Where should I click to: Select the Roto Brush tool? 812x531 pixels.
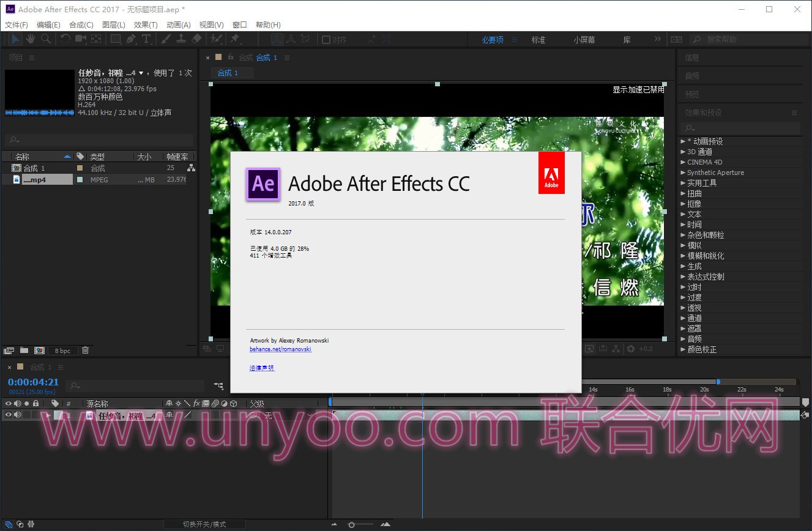216,39
